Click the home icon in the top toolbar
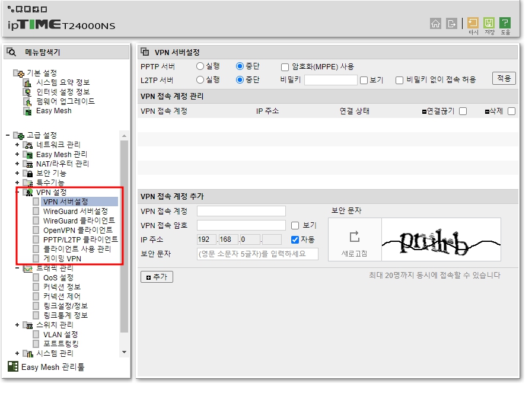The width and height of the screenshot is (532, 393). tap(436, 24)
